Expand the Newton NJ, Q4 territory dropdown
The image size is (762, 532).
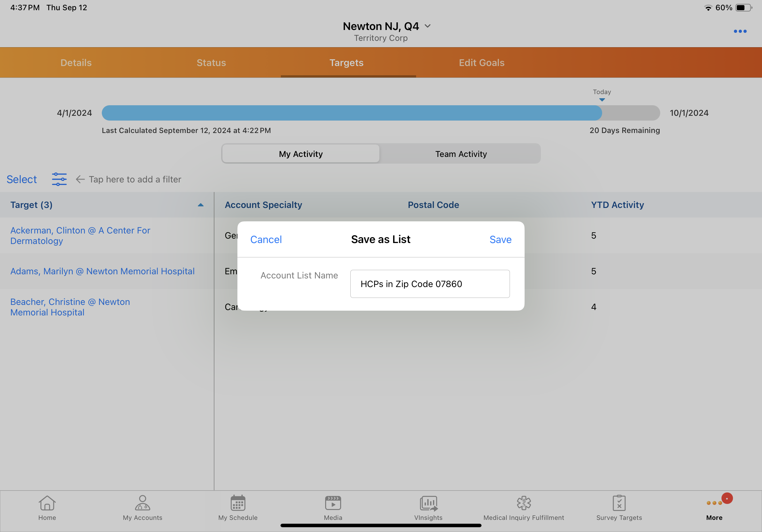(428, 26)
